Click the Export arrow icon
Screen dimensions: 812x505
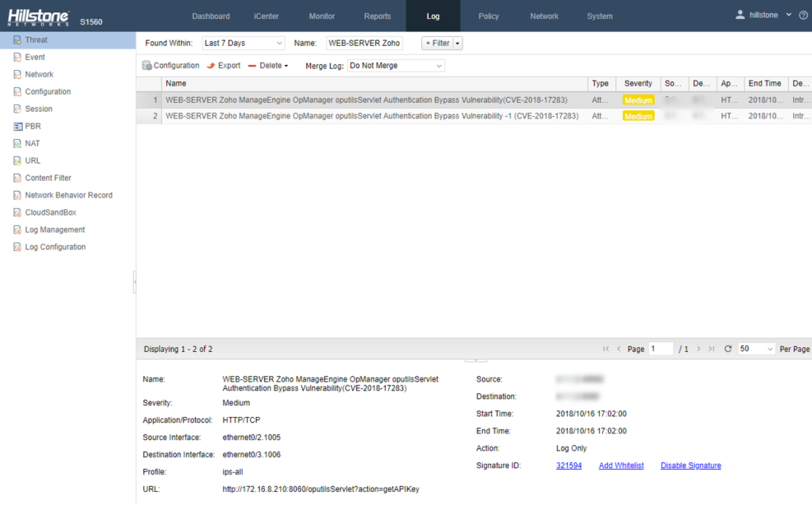[x=211, y=66]
